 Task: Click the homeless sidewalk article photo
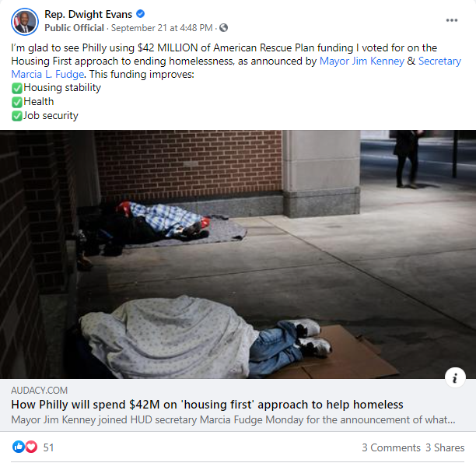238,254
